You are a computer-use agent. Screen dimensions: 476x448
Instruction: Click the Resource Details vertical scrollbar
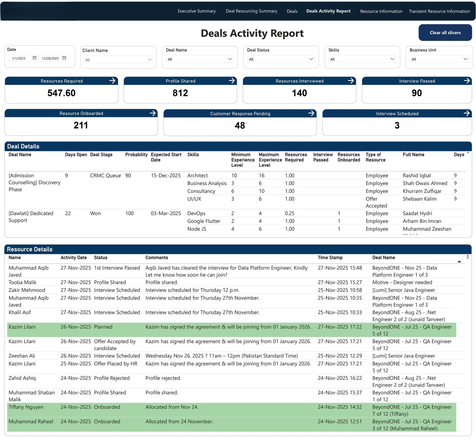pyautogui.click(x=468, y=257)
